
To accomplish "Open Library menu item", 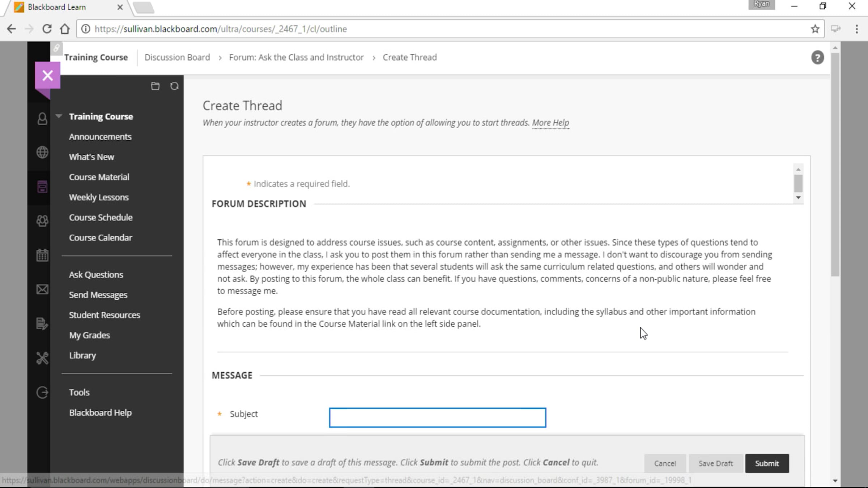I will point(82,356).
